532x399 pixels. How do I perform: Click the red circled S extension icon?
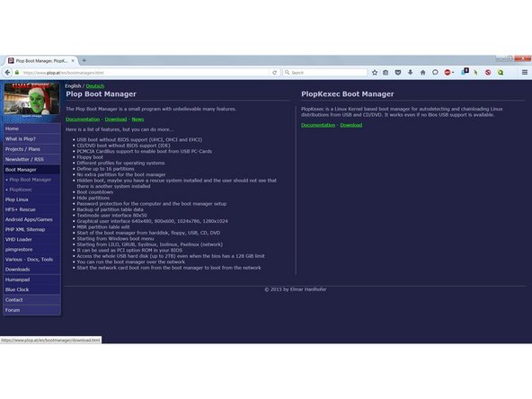coord(488,72)
